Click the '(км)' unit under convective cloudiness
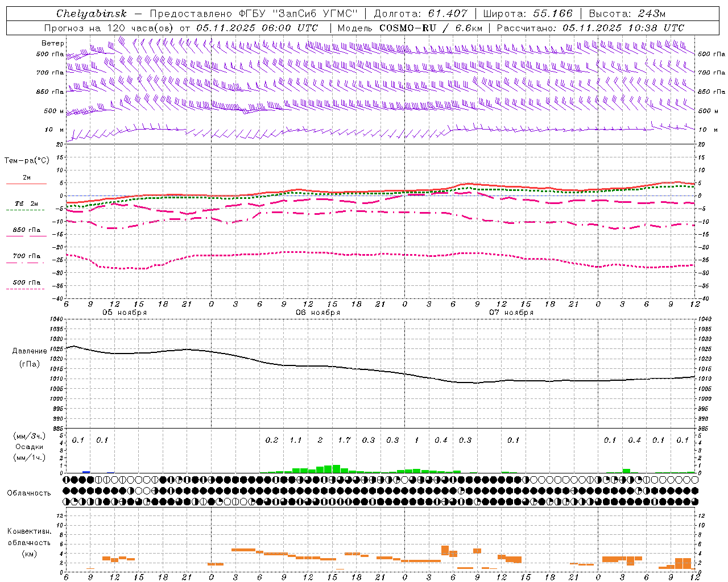 tap(29, 554)
